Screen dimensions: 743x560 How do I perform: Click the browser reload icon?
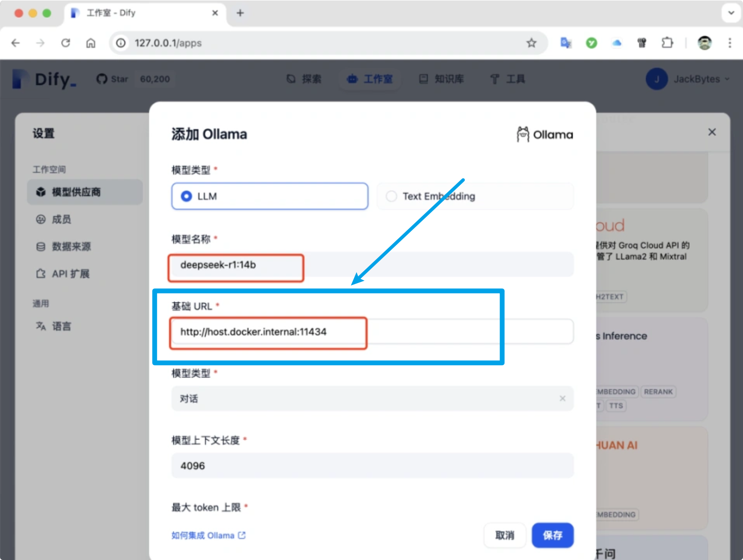click(x=66, y=43)
